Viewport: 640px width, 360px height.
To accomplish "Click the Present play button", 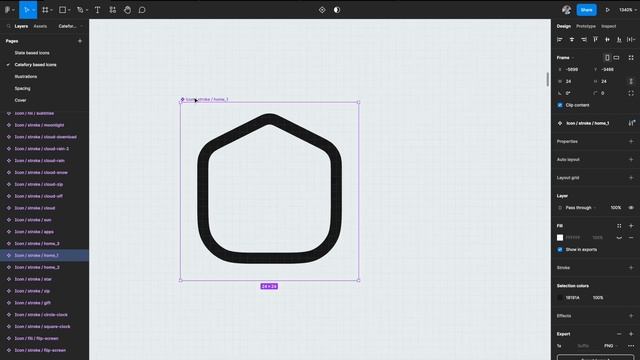I will [x=607, y=10].
